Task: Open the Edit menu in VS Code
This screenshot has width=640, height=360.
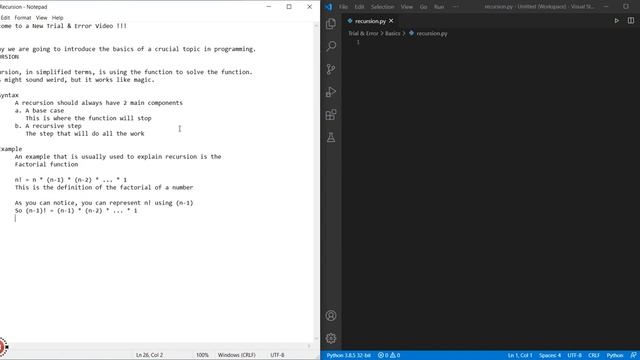Action: pyautogui.click(x=359, y=7)
